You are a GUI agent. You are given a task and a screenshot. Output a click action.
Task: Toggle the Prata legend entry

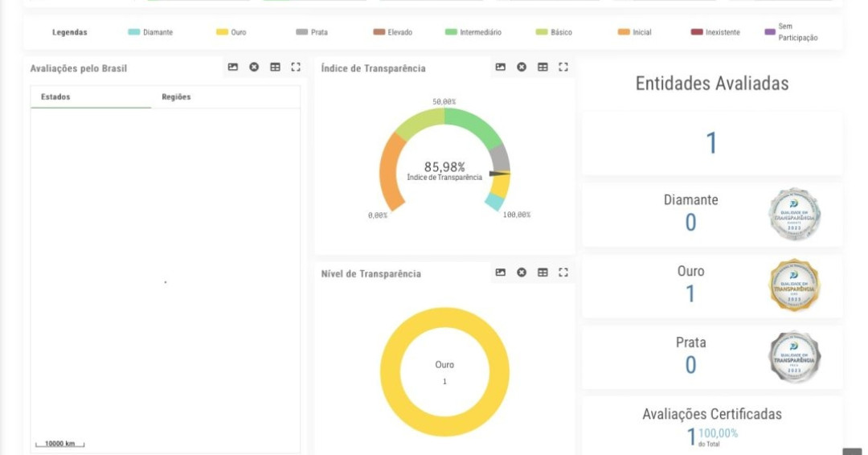[x=312, y=32]
